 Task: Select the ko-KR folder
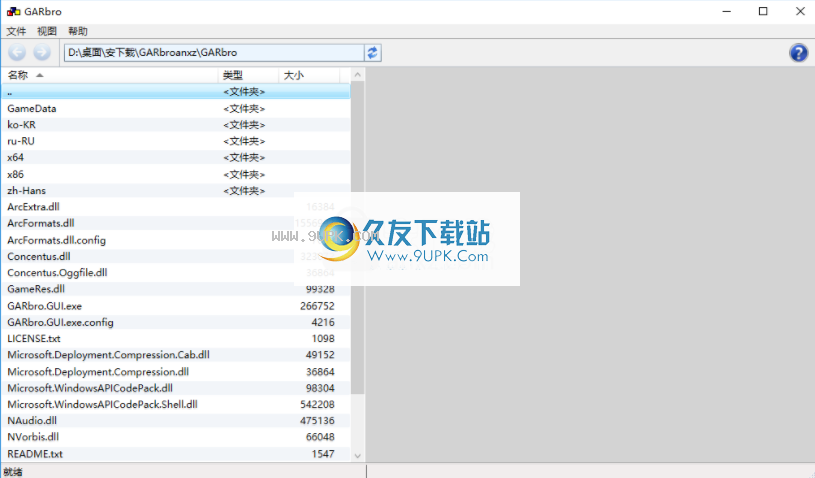176,125
